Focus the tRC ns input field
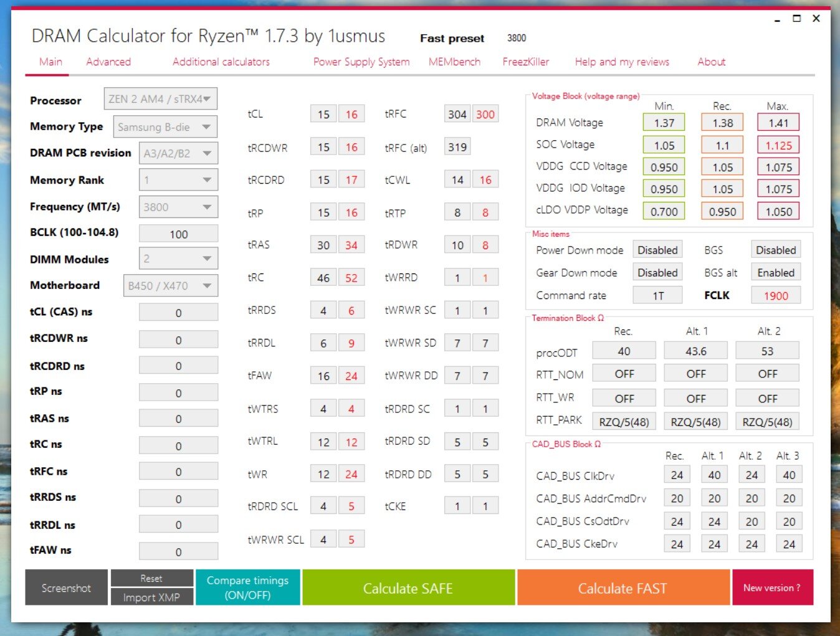This screenshot has width=840, height=636. [178, 445]
